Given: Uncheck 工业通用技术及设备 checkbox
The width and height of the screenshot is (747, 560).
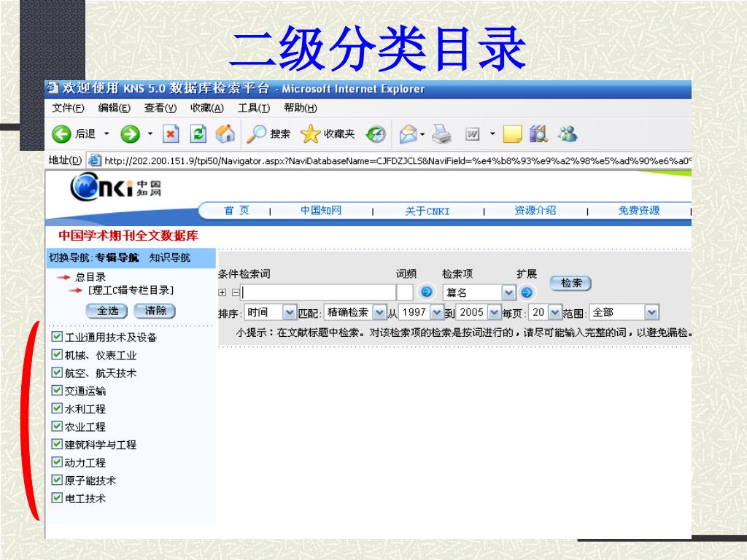Looking at the screenshot, I should (x=57, y=337).
